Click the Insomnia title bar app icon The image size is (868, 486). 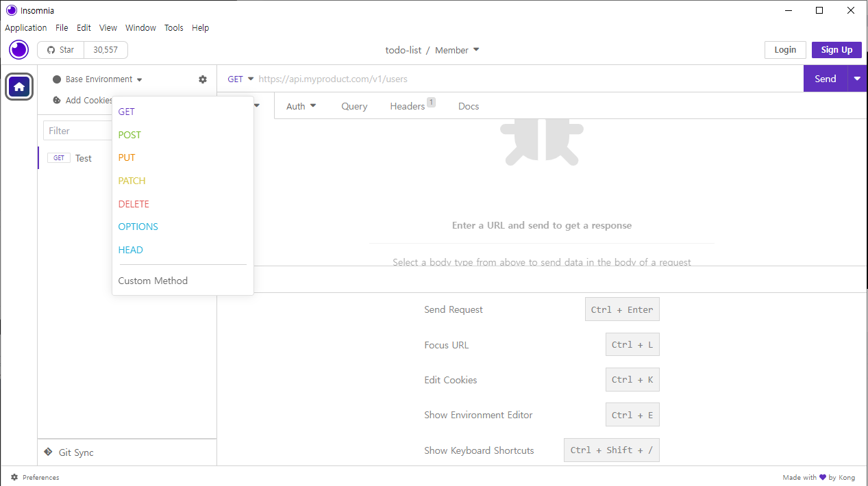click(11, 10)
